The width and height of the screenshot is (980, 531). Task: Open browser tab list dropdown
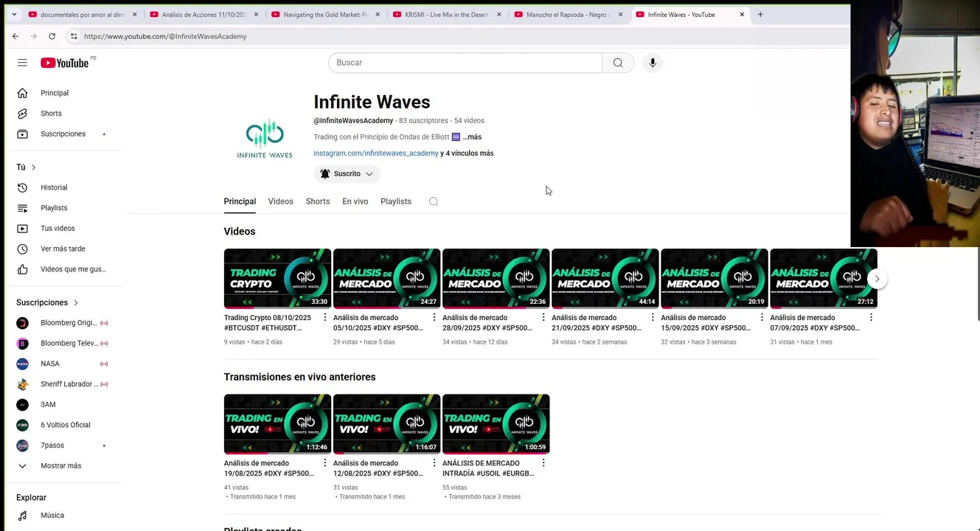pos(14,14)
